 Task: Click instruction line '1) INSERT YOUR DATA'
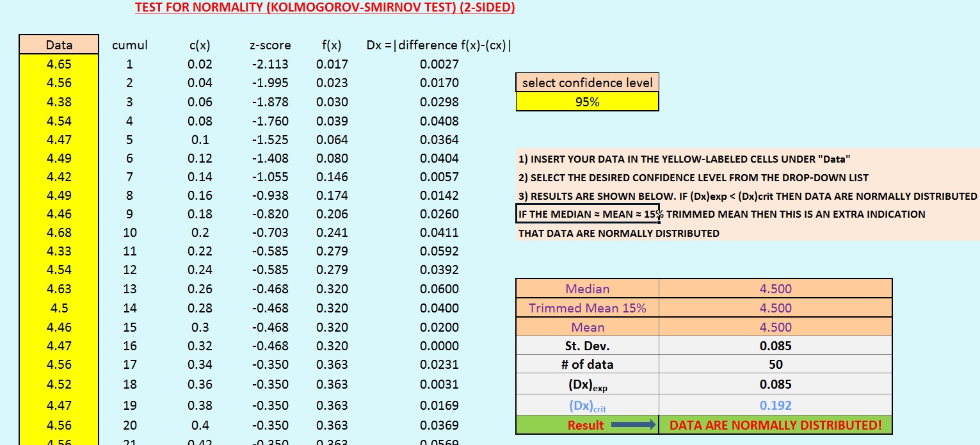pyautogui.click(x=684, y=159)
